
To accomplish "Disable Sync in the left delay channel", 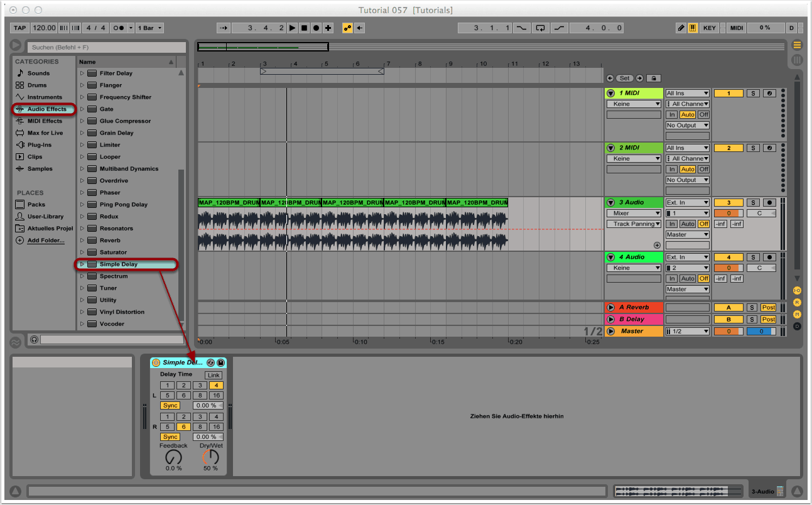I will (x=170, y=405).
